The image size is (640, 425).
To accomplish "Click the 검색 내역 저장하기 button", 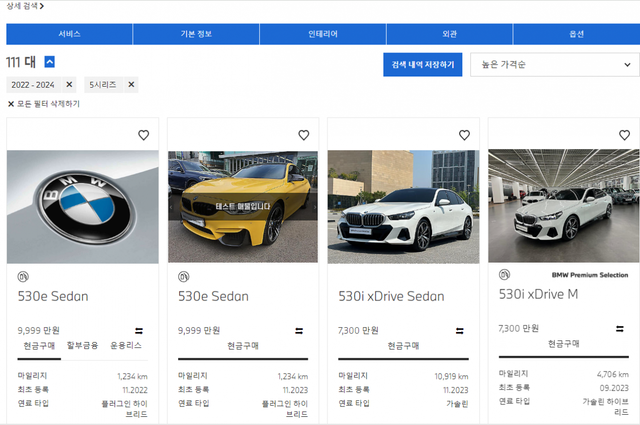I will pyautogui.click(x=422, y=65).
